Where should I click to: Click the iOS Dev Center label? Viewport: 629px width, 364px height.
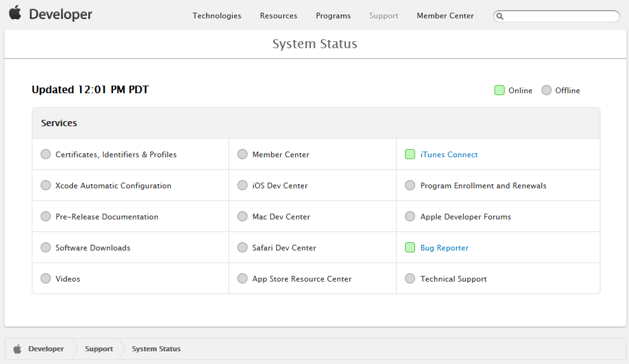[280, 186]
